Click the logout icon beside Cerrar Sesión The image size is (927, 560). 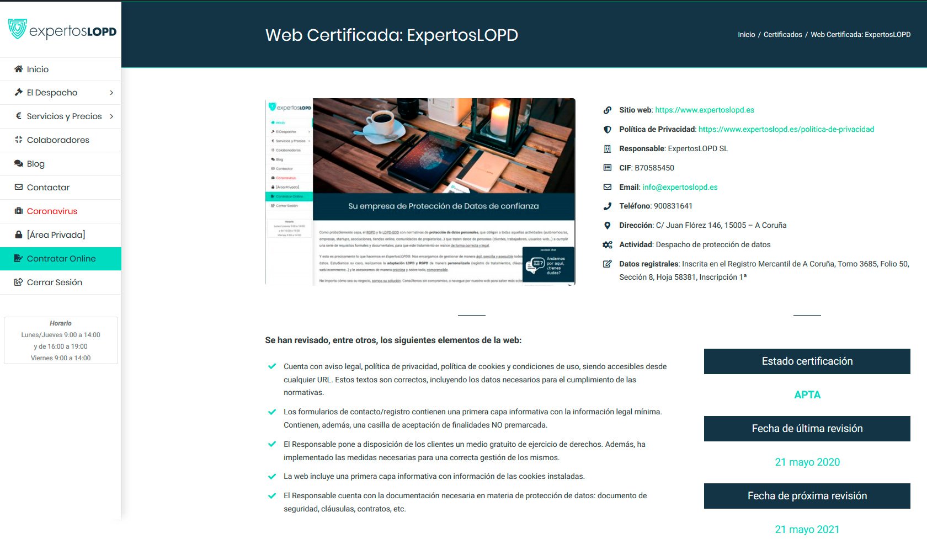[x=18, y=282]
